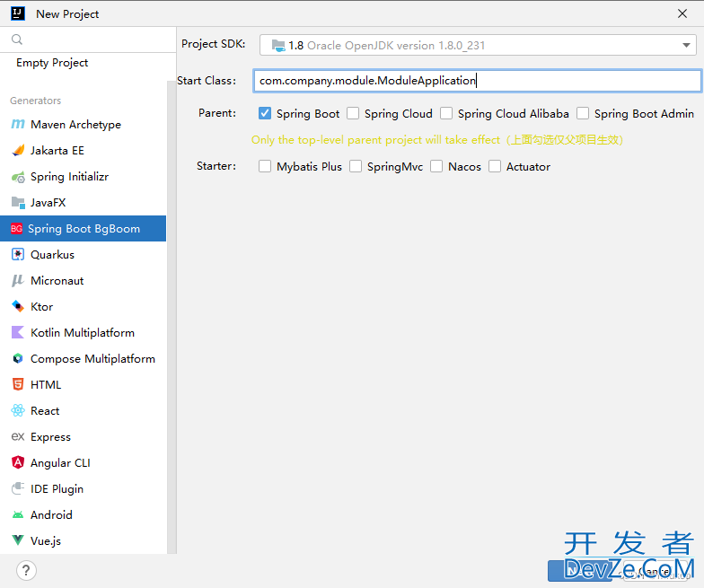Click the Android generator icon
This screenshot has width=704, height=588.
17,515
